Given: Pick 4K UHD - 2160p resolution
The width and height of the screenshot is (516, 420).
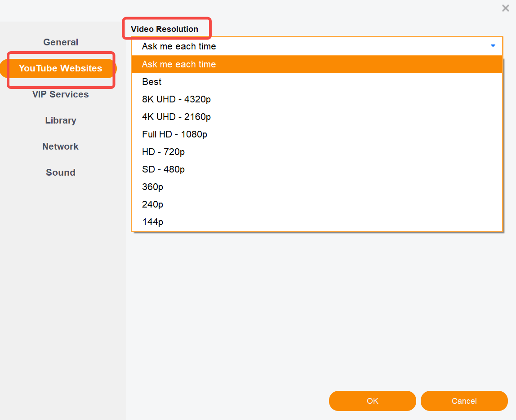Looking at the screenshot, I should (x=317, y=117).
